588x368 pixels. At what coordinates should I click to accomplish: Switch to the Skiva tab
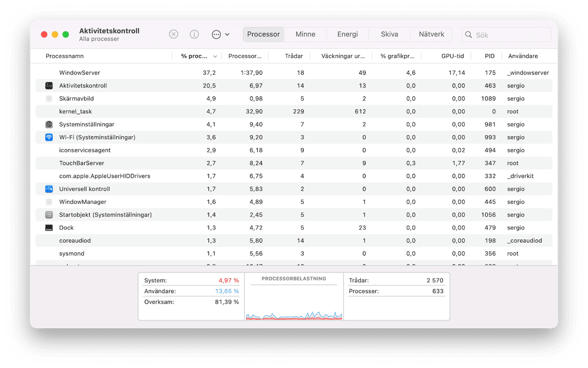tap(390, 34)
